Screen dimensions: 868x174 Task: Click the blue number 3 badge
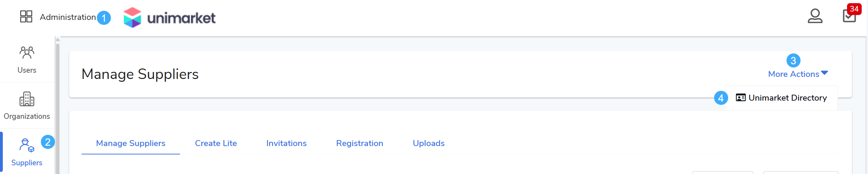coord(793,61)
